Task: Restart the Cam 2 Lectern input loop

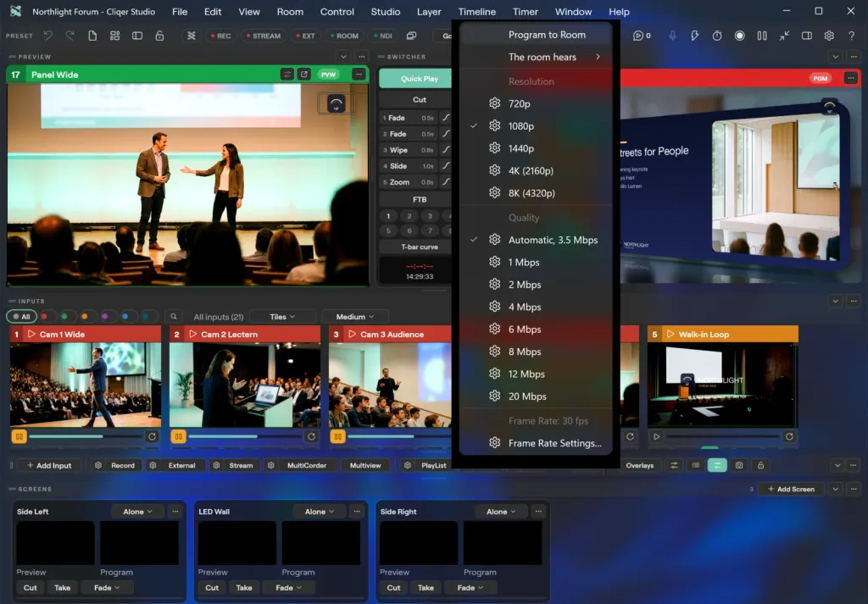Action: point(311,436)
